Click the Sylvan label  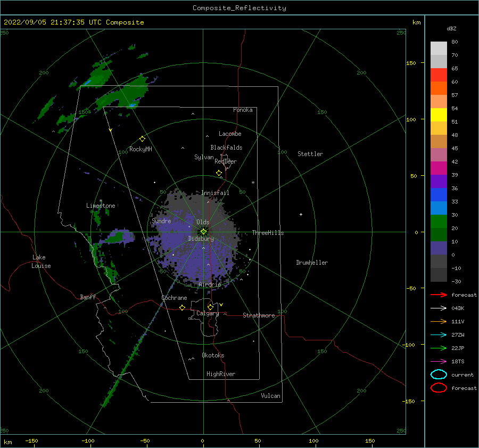coord(204,158)
